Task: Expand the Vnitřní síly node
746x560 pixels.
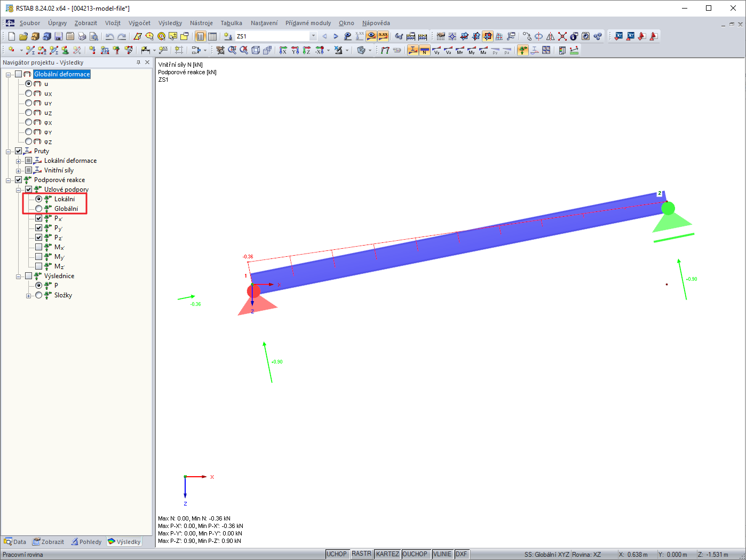Action: click(19, 170)
